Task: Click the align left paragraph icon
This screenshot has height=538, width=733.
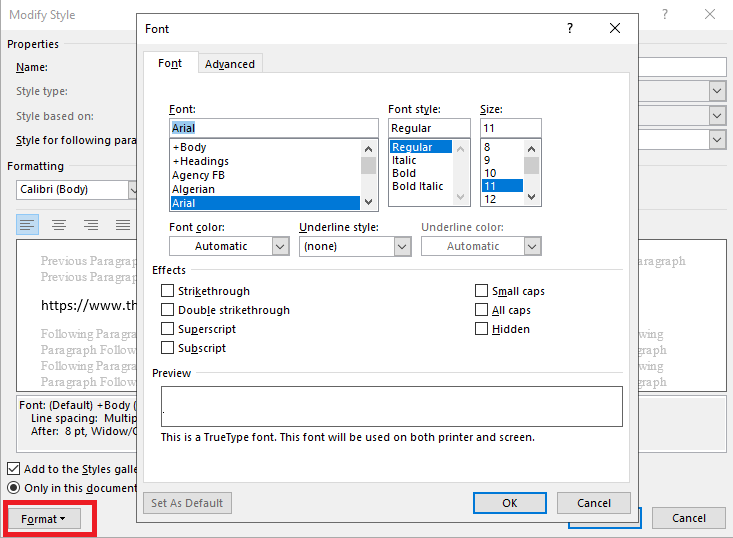Action: point(27,225)
